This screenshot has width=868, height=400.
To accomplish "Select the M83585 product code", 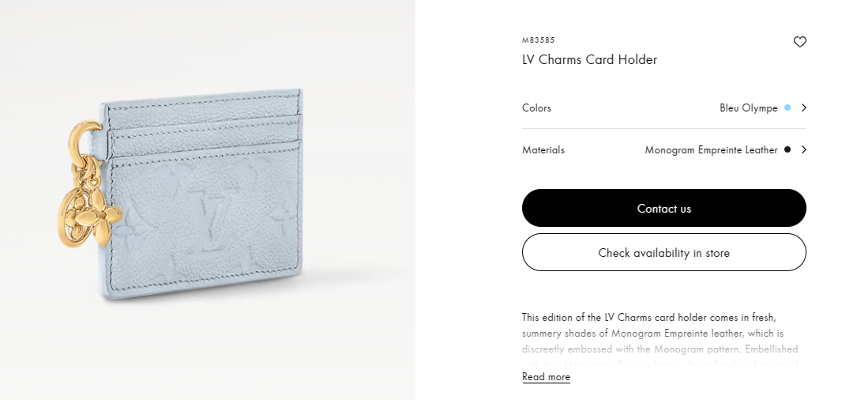I will [x=538, y=40].
